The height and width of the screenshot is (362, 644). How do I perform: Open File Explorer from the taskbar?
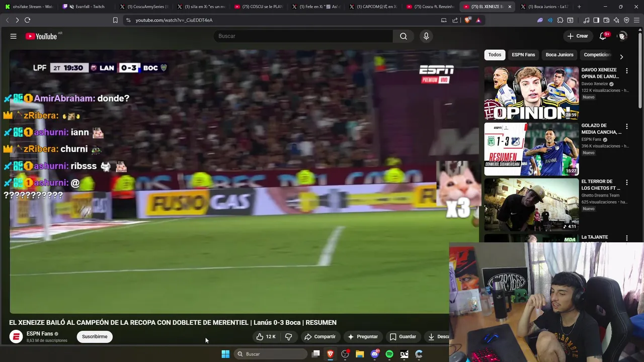coord(360,354)
